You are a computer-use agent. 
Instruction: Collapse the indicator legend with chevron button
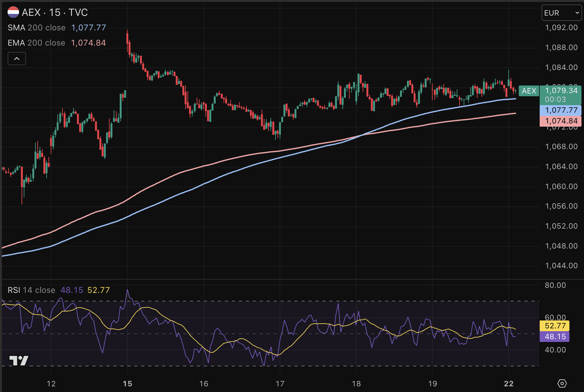click(x=17, y=59)
